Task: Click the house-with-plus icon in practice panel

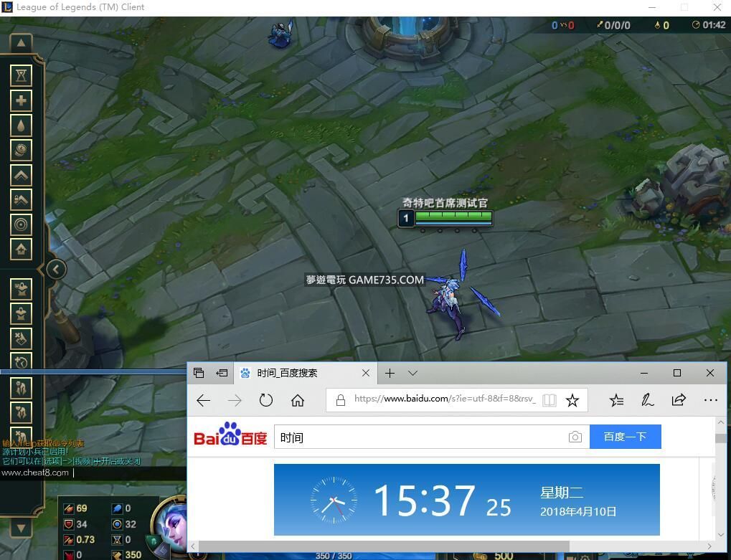Action: click(x=21, y=250)
